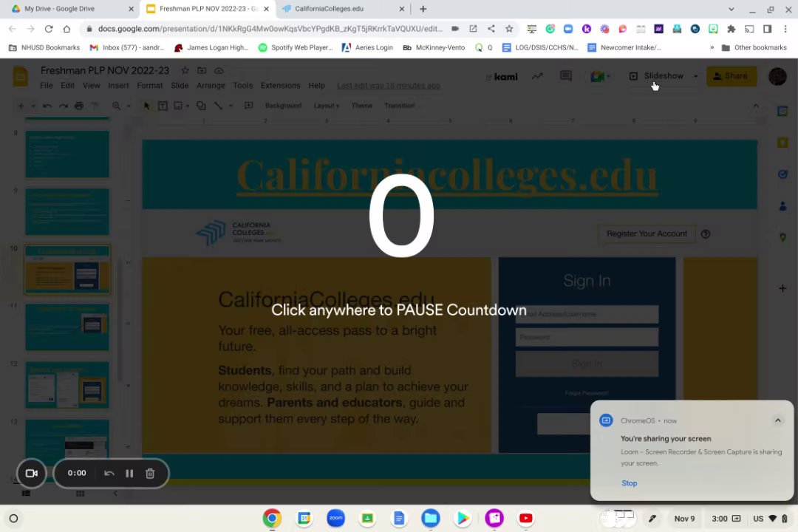Toggle grid view at filmstrip bottom

pos(80,494)
